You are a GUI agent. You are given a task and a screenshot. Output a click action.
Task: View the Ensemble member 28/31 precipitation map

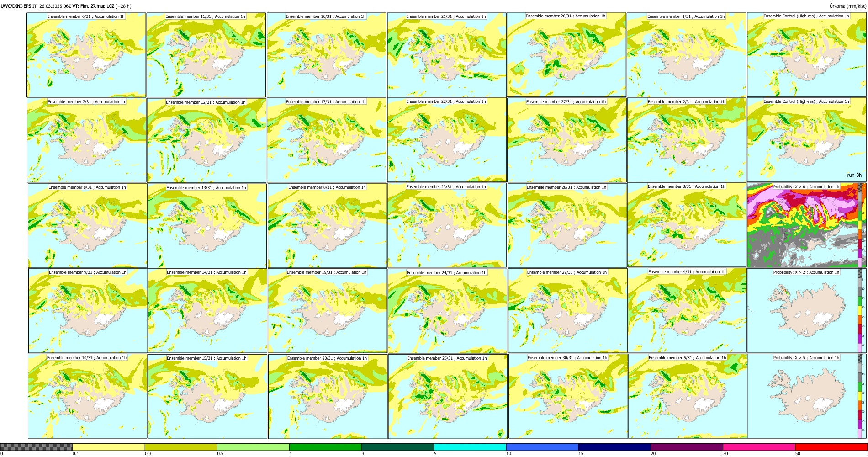(567, 226)
